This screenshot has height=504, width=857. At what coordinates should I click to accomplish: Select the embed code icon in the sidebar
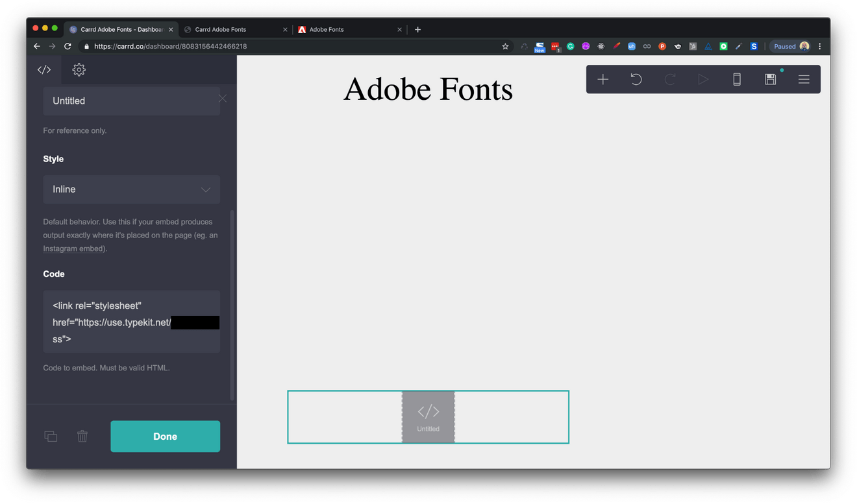tap(43, 69)
